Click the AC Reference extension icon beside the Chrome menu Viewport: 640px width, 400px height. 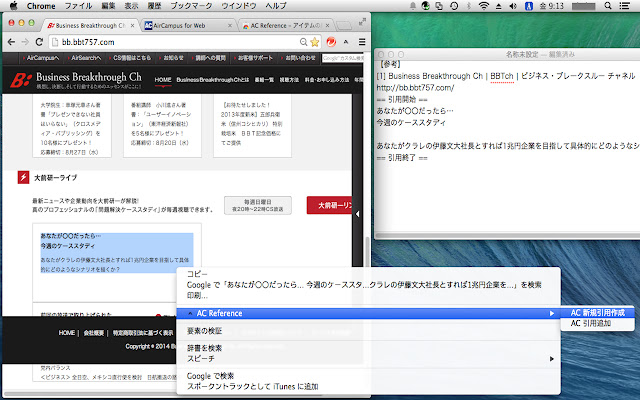coord(346,42)
